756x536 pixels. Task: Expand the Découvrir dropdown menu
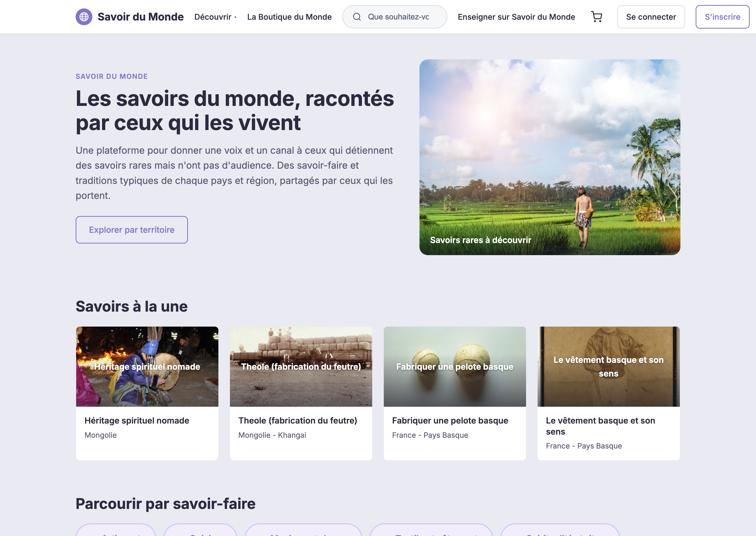[x=215, y=17]
